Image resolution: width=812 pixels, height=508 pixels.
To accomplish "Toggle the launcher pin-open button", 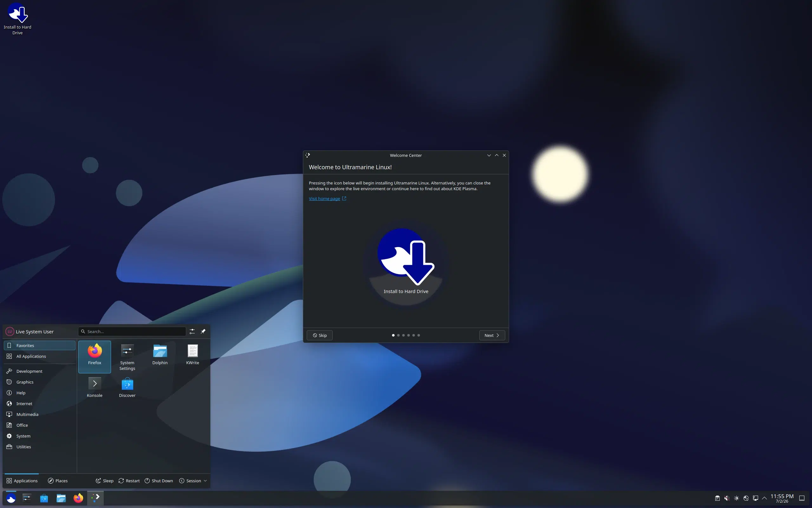I will [x=203, y=331].
